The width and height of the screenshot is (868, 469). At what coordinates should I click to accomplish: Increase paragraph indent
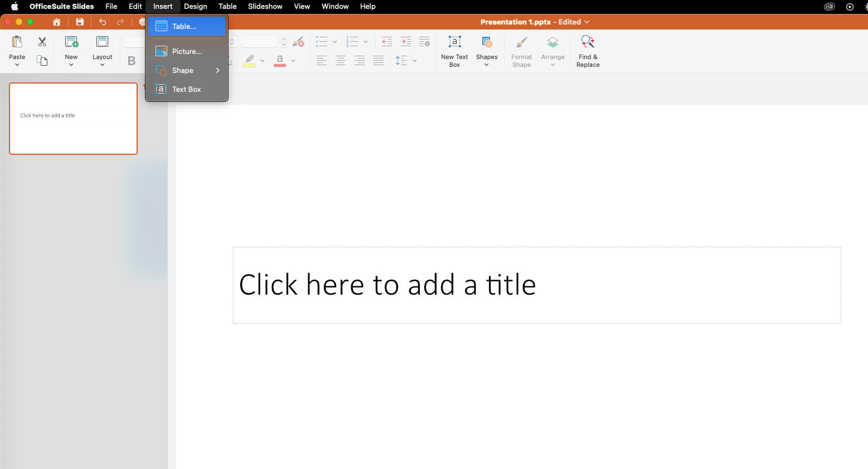pos(405,41)
